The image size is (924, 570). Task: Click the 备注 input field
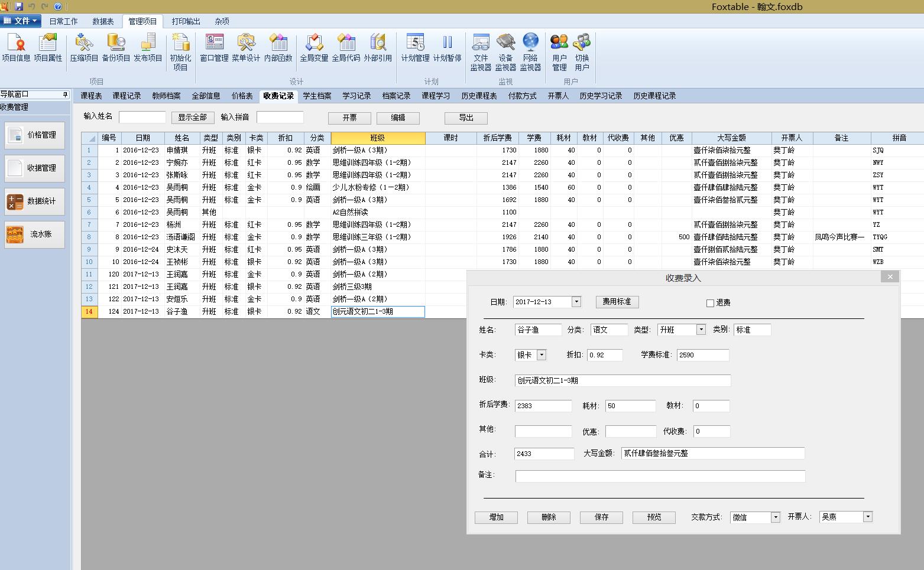660,476
